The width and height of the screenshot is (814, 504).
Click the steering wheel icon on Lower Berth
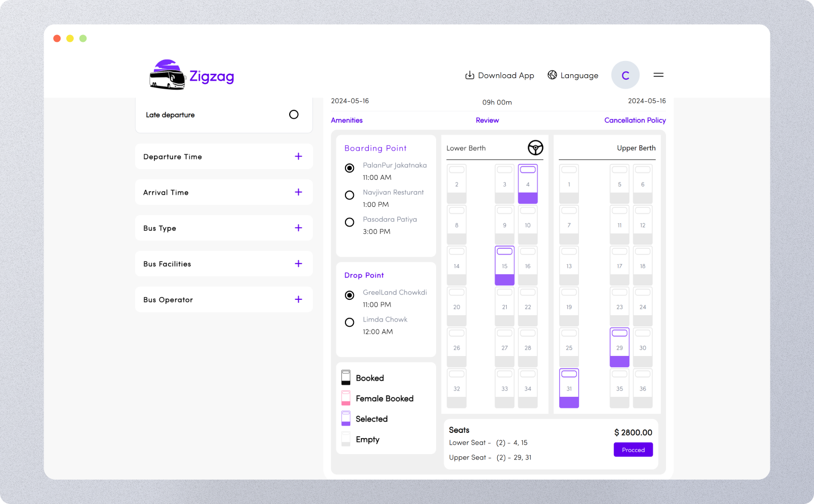[x=535, y=148]
